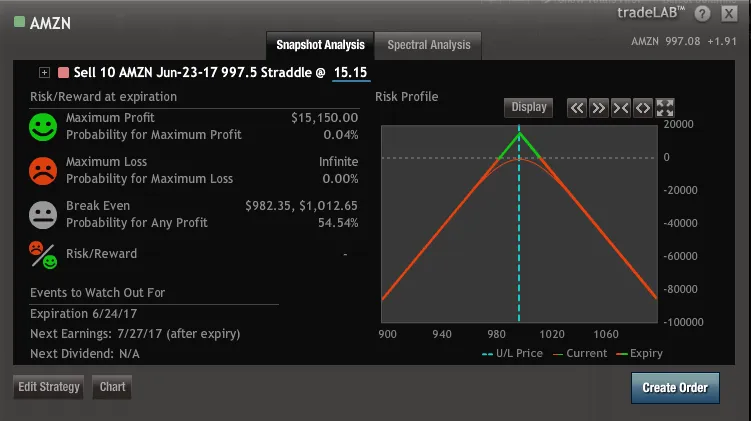751x421 pixels.
Task: Click Next Earnings: 7/27/17 (after expiry) line
Action: [x=135, y=334]
